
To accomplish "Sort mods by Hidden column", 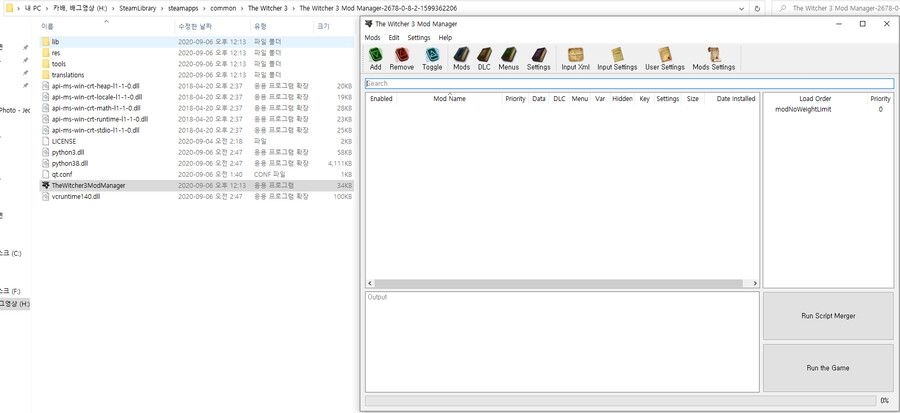I will [x=622, y=99].
